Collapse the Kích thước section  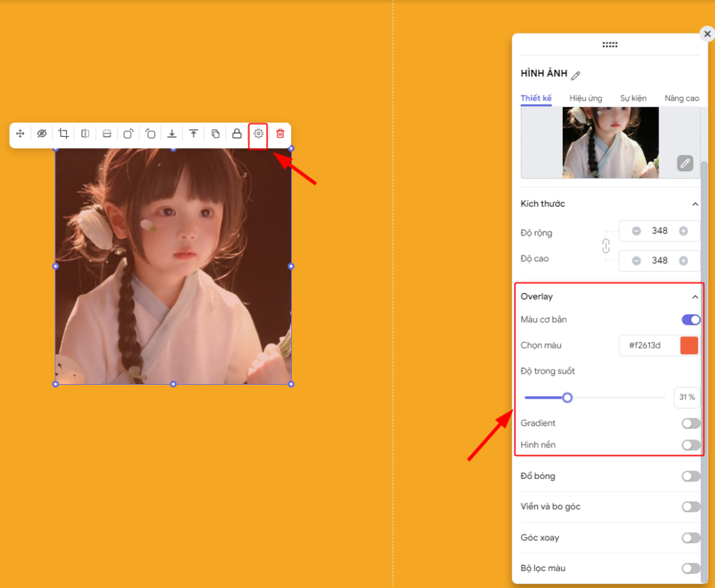click(695, 204)
